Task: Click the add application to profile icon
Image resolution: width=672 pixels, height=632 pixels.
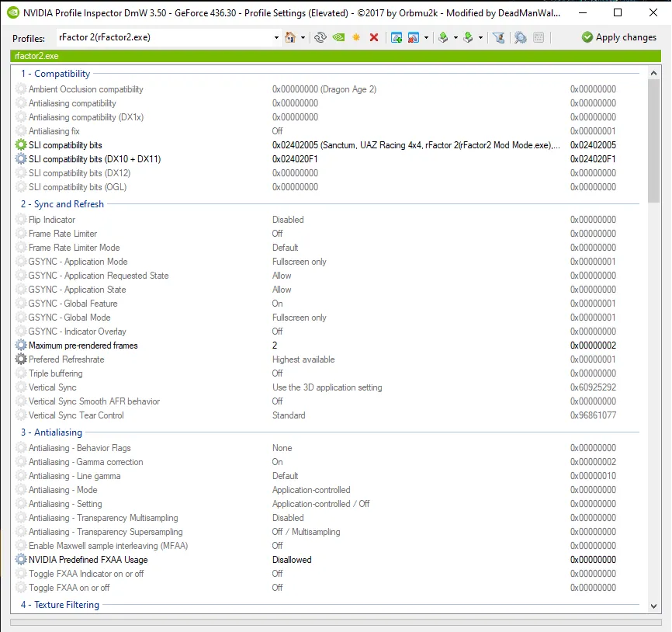Action: [397, 37]
